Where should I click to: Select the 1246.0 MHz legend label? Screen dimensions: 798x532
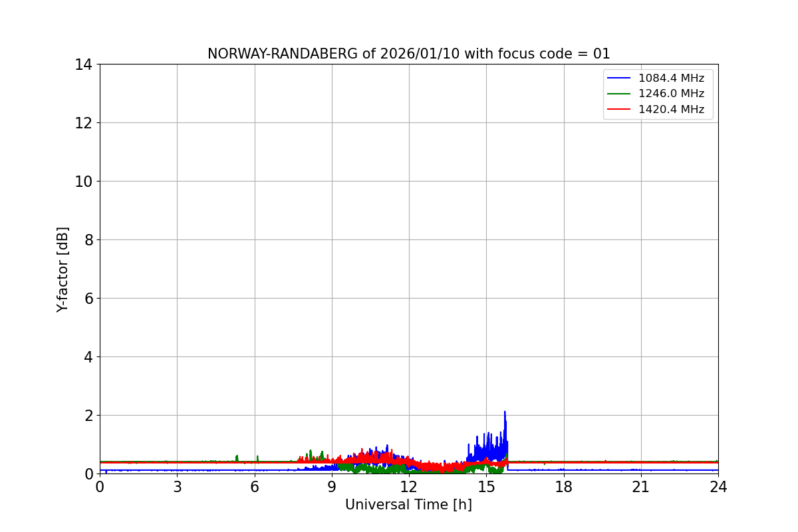(x=671, y=94)
